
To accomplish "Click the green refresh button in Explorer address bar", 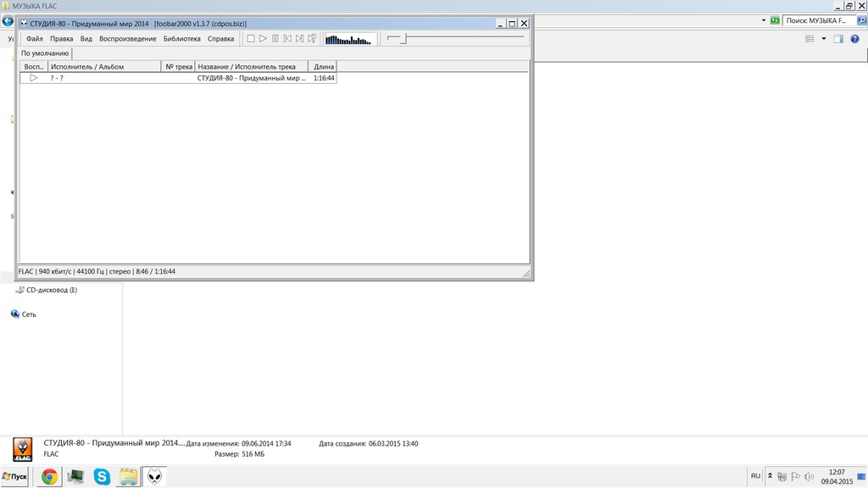I will (775, 20).
